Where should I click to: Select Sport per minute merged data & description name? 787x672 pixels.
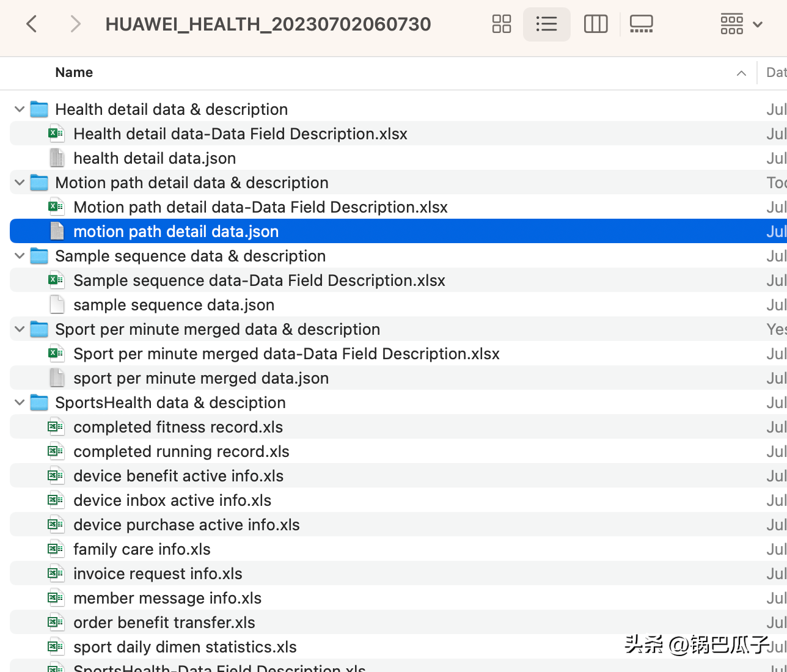point(218,329)
